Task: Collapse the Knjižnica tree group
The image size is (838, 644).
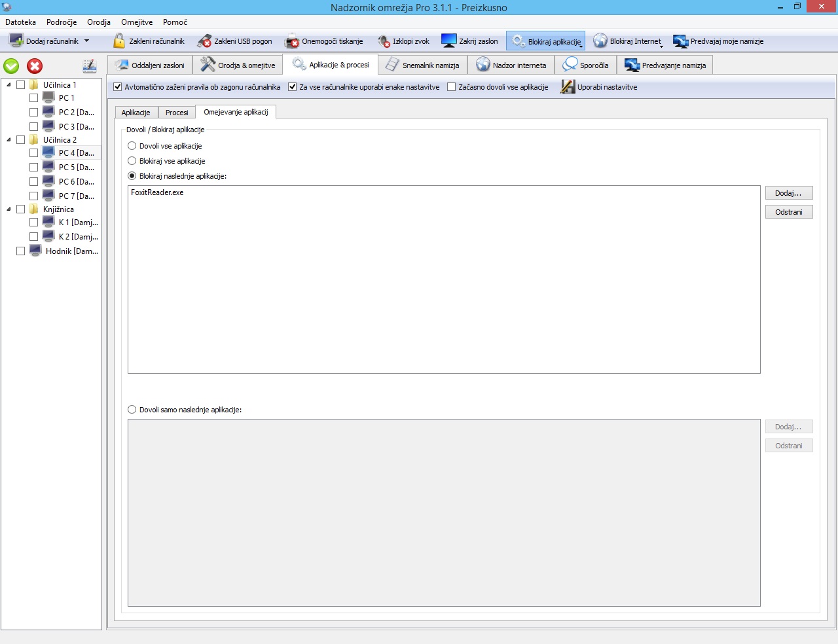Action: 9,209
